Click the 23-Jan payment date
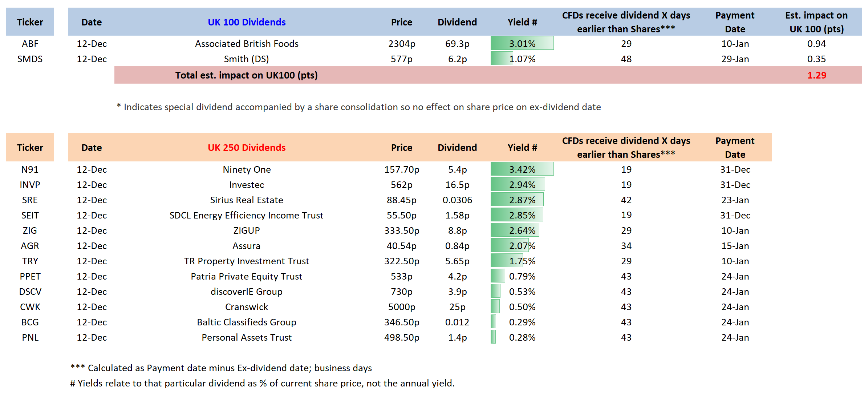The image size is (868, 397). click(x=735, y=200)
